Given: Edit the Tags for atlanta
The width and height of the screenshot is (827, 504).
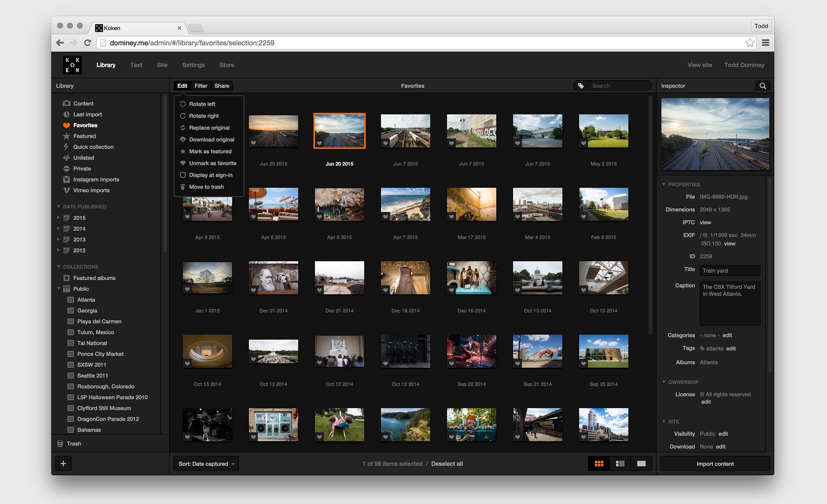Looking at the screenshot, I should pos(731,349).
